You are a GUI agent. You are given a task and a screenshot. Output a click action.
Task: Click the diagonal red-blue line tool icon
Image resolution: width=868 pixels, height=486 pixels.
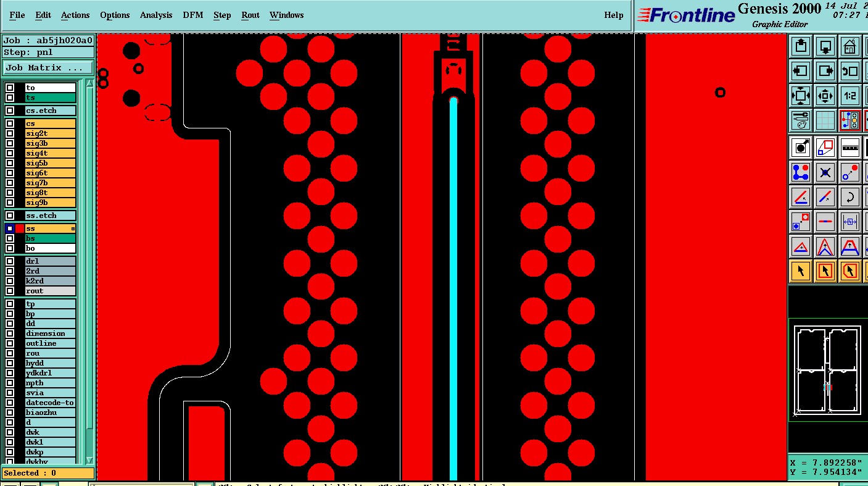click(825, 197)
